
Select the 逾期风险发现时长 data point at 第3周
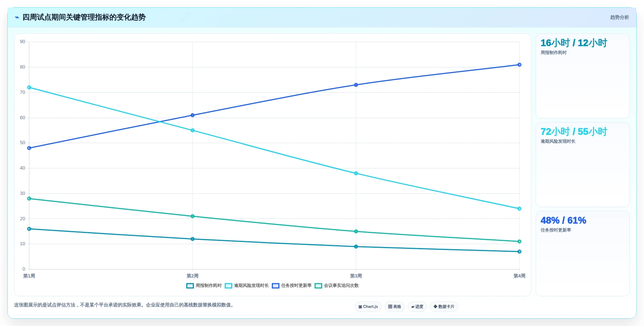tap(356, 174)
